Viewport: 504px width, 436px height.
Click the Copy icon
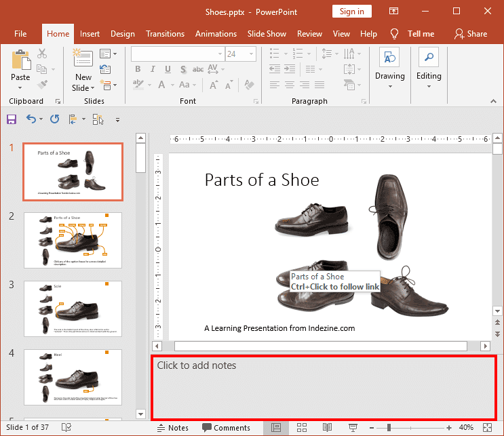click(42, 68)
